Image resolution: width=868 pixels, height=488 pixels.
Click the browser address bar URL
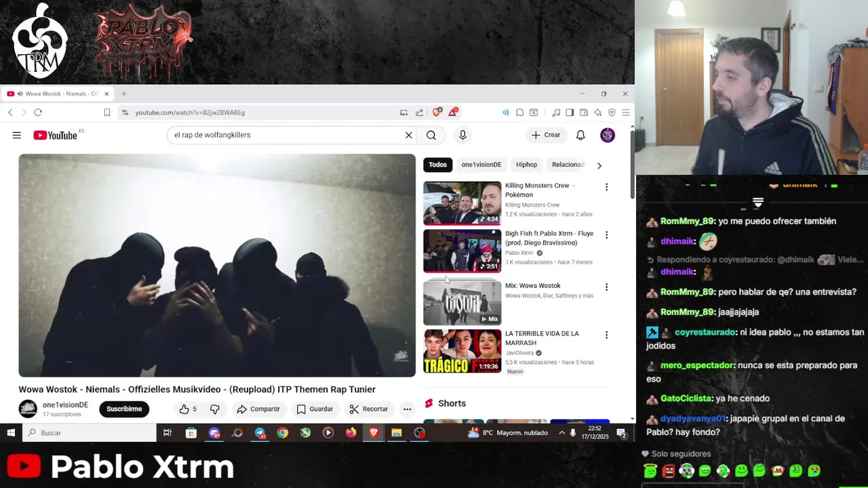pyautogui.click(x=190, y=113)
